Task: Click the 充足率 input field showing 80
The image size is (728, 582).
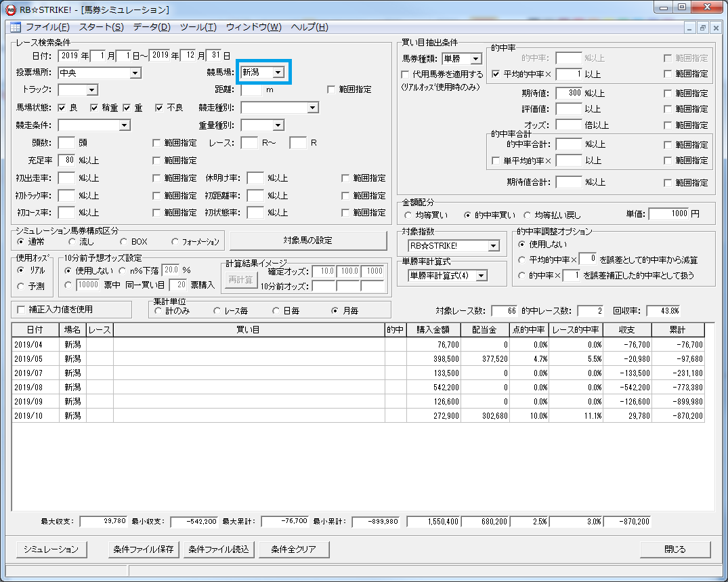Action: (x=66, y=161)
